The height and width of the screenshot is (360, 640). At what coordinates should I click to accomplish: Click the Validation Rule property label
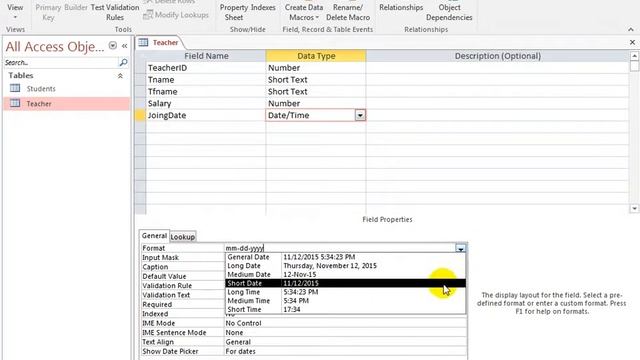click(167, 286)
